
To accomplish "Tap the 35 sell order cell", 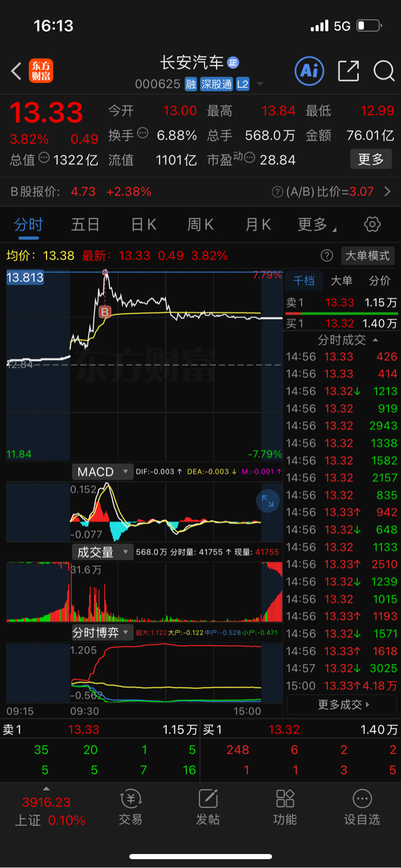I will [41, 750].
